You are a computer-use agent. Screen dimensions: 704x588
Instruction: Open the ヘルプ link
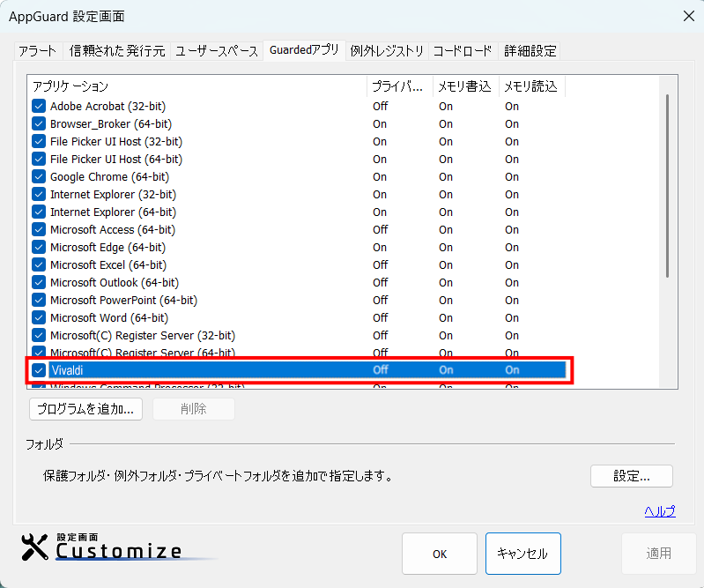coord(659,511)
